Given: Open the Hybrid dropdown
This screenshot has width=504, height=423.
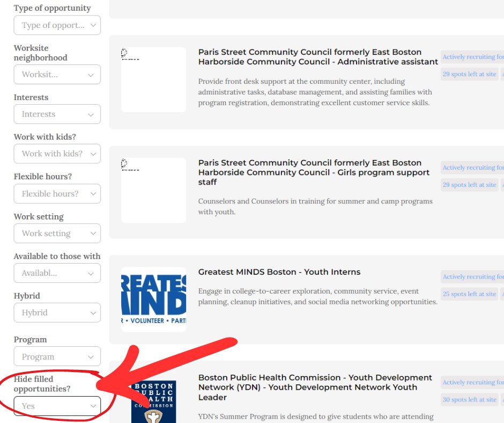Looking at the screenshot, I should [57, 312].
